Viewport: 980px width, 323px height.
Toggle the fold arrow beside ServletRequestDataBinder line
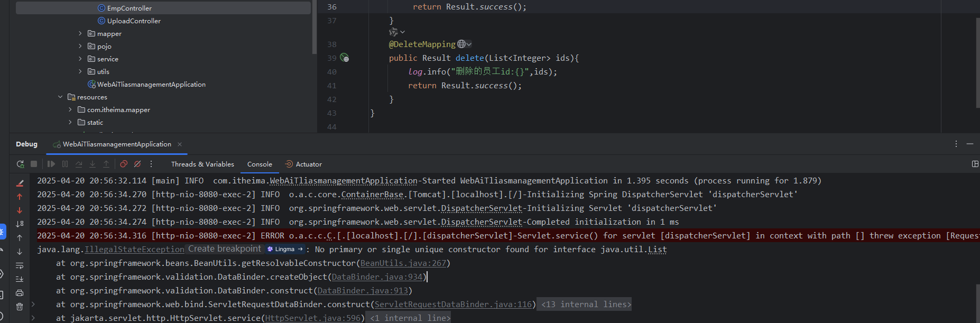33,304
